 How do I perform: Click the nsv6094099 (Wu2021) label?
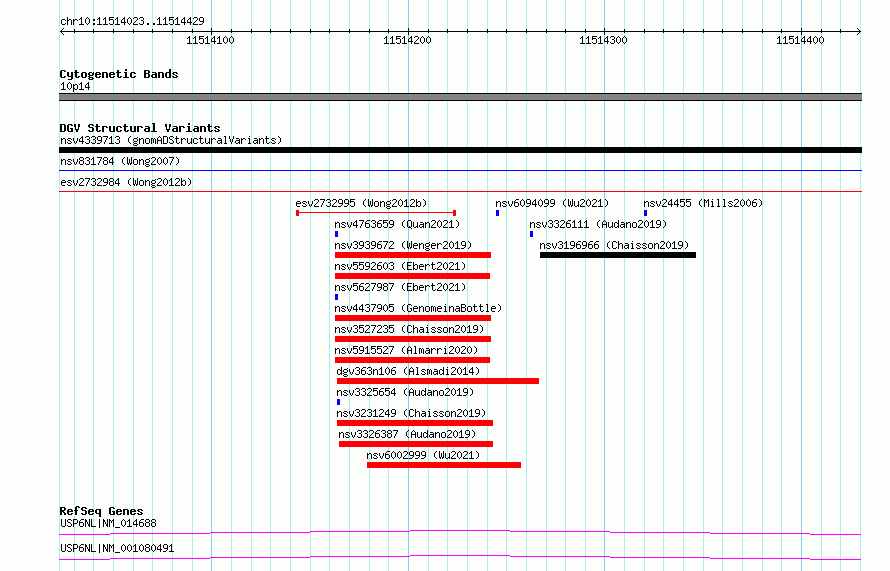point(552,203)
